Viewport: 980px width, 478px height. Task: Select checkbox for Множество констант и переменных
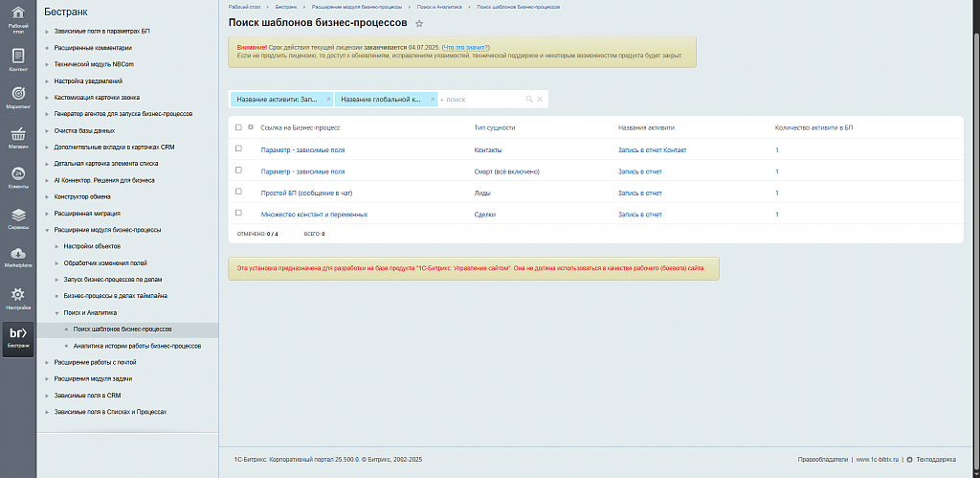tap(238, 213)
